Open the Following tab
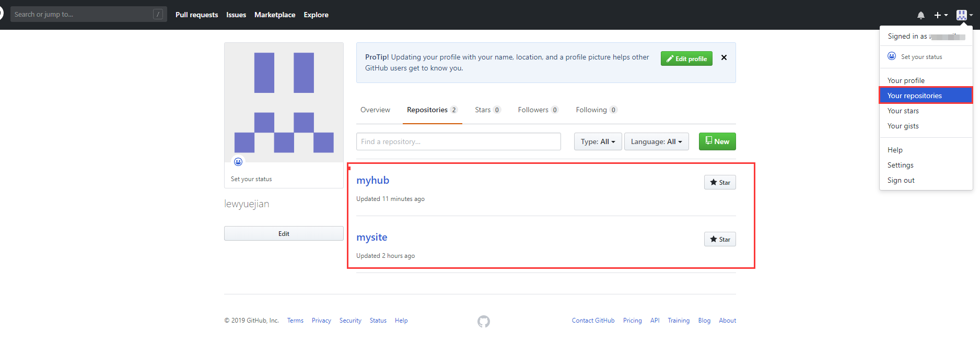980x356 pixels. (597, 110)
